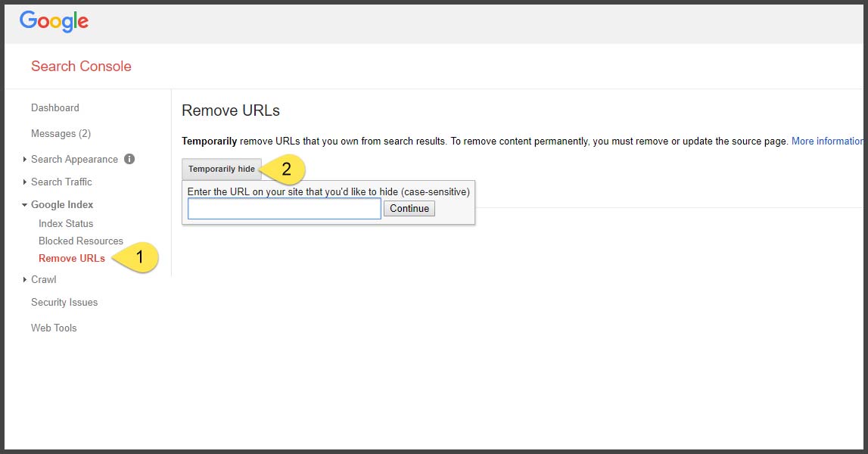Focus the URL to hide input field
The image size is (868, 454).
[x=285, y=209]
